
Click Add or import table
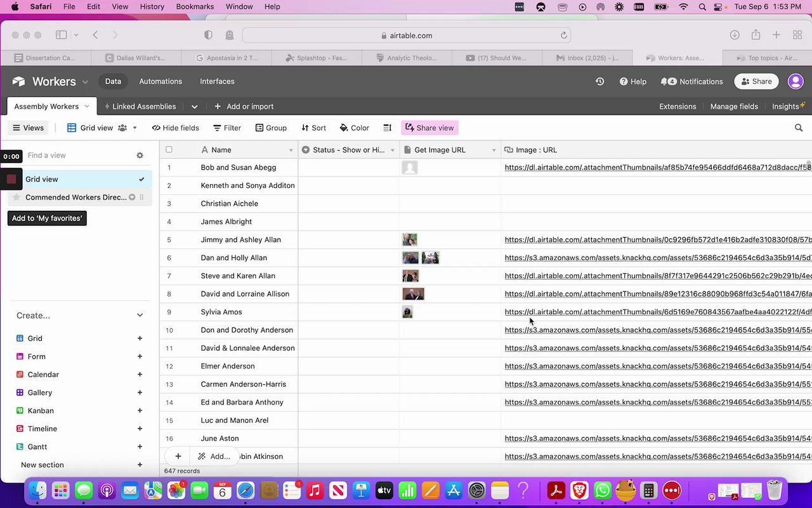pos(244,106)
